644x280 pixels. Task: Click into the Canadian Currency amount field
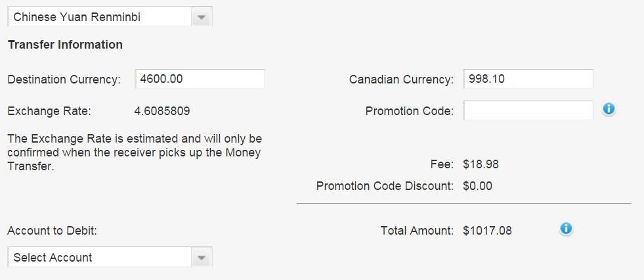click(x=528, y=79)
